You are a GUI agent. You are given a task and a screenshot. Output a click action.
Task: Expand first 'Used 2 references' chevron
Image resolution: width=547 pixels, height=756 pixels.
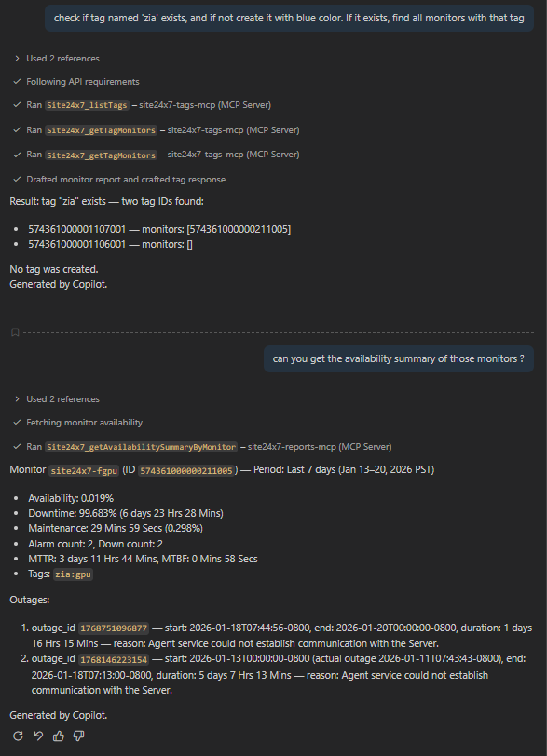pos(17,59)
